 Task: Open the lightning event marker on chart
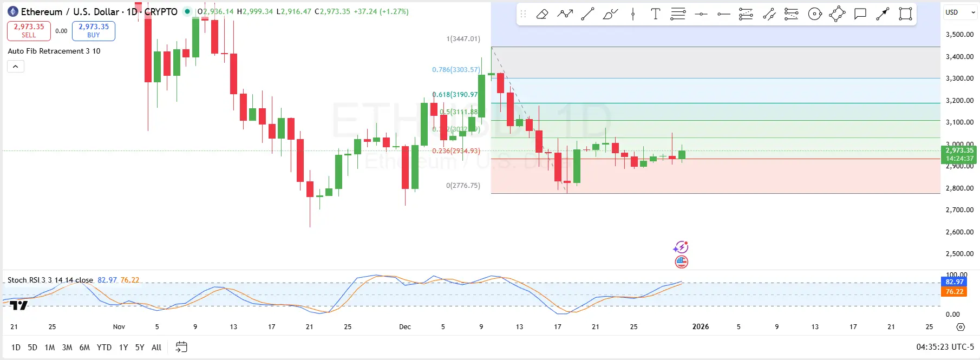click(x=681, y=247)
